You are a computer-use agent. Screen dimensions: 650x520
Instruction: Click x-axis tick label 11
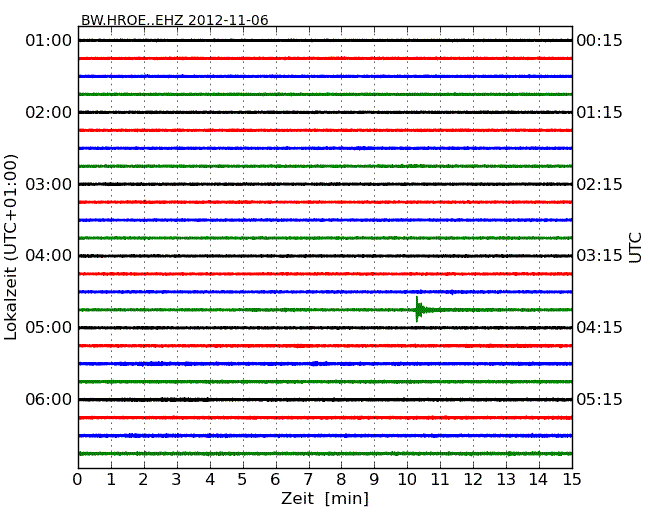pyautogui.click(x=440, y=480)
